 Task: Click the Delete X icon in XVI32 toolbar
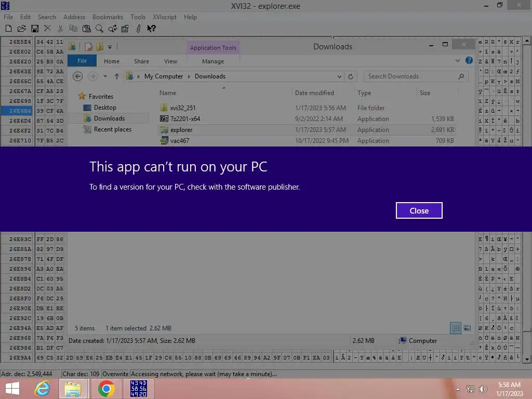pos(47,29)
